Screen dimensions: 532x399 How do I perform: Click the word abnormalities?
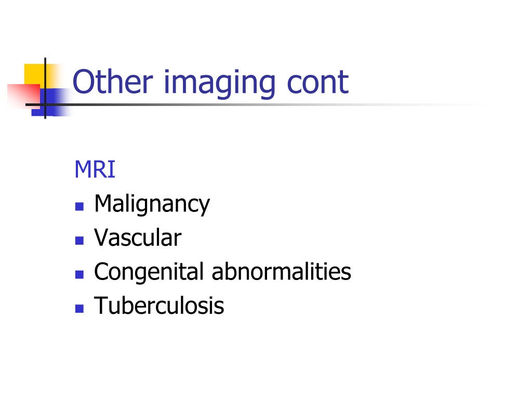[281, 271]
